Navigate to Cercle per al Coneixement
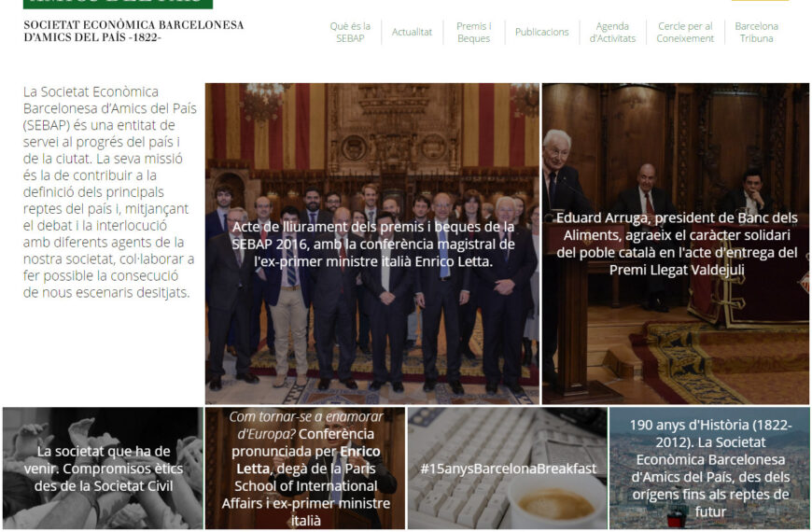 coord(685,32)
